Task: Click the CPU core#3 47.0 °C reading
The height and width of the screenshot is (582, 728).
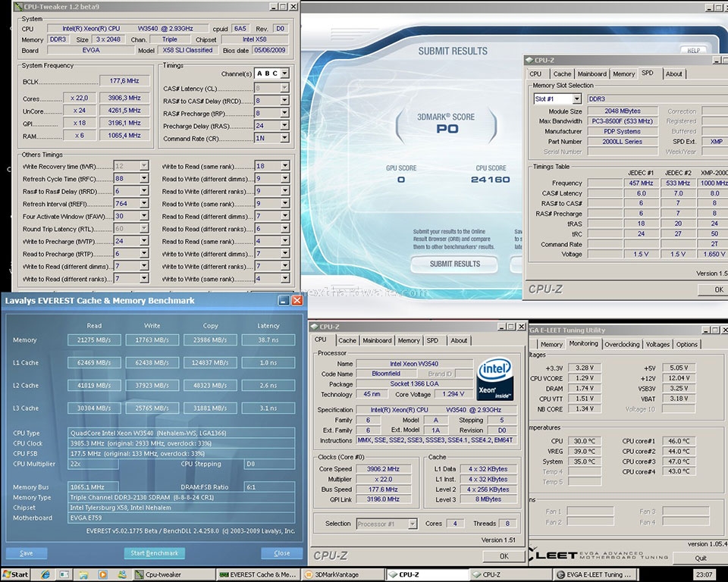Action: coord(679,462)
